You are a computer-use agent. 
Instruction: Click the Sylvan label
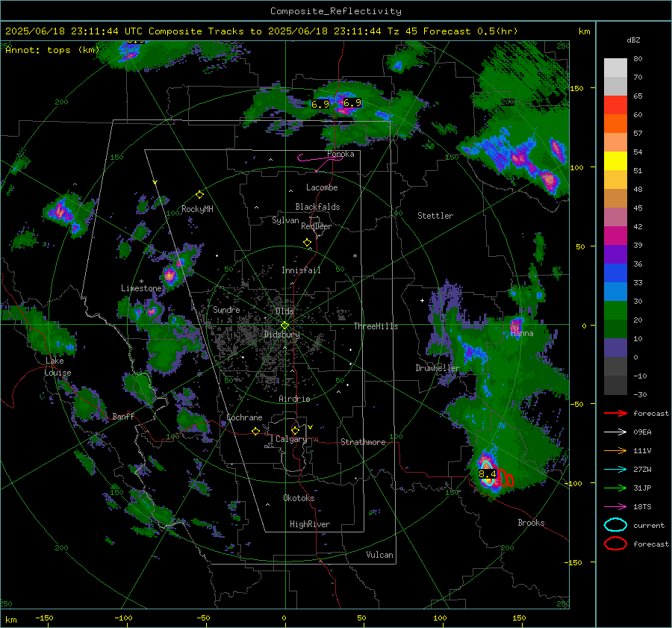[x=285, y=220]
